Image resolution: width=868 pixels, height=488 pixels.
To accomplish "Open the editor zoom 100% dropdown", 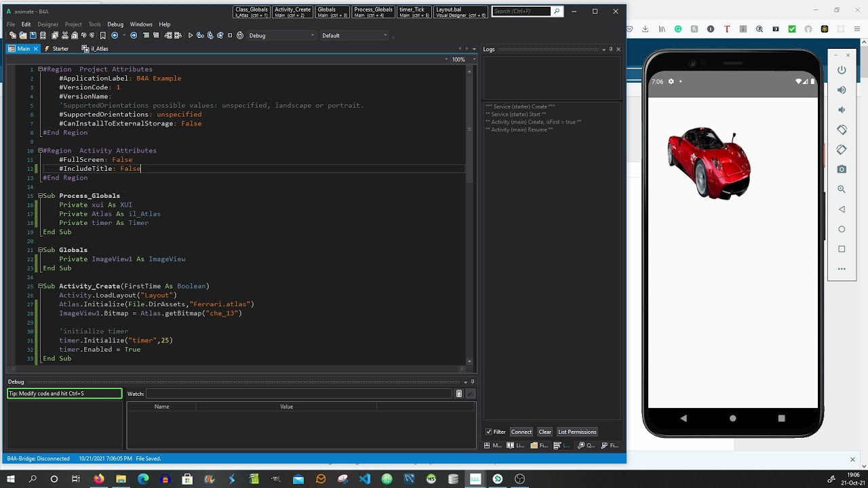I will (465, 60).
